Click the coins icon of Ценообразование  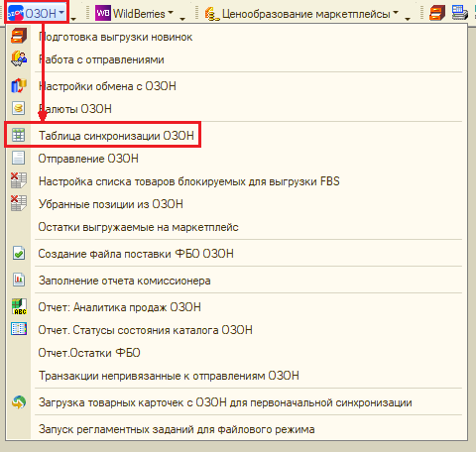[x=212, y=14]
